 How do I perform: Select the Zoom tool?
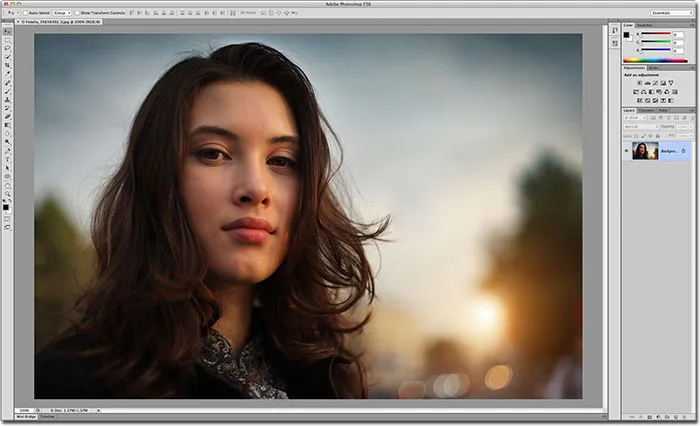8,194
